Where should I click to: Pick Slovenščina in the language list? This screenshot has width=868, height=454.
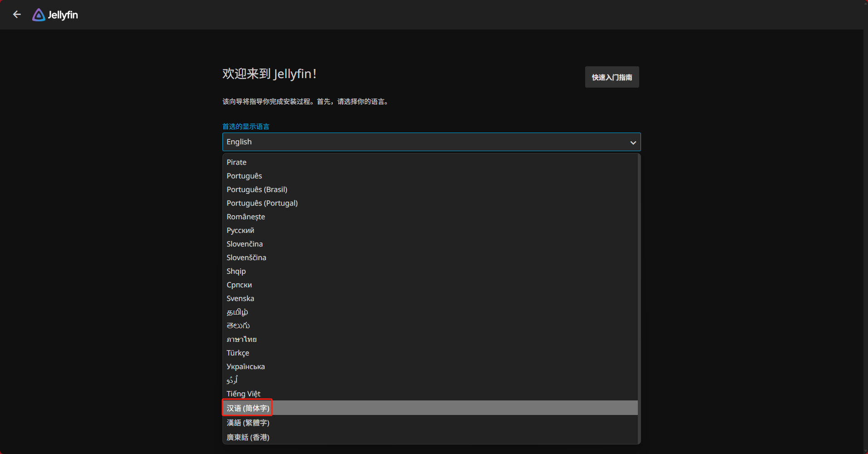click(x=430, y=257)
